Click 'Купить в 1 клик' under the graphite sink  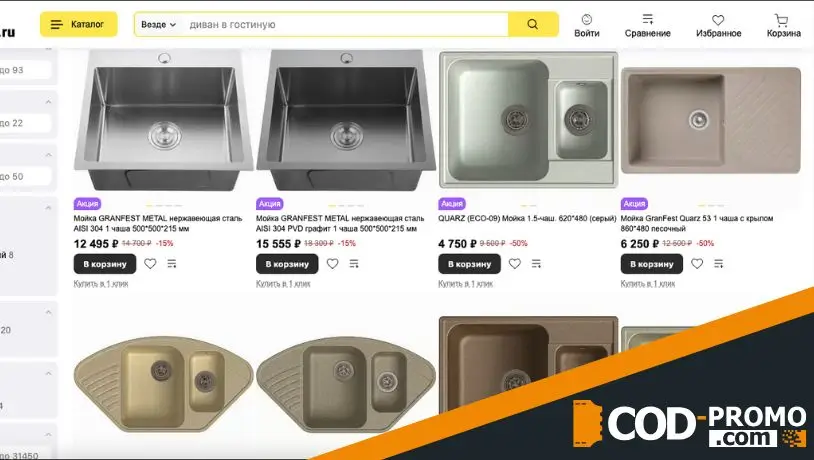tap(283, 283)
